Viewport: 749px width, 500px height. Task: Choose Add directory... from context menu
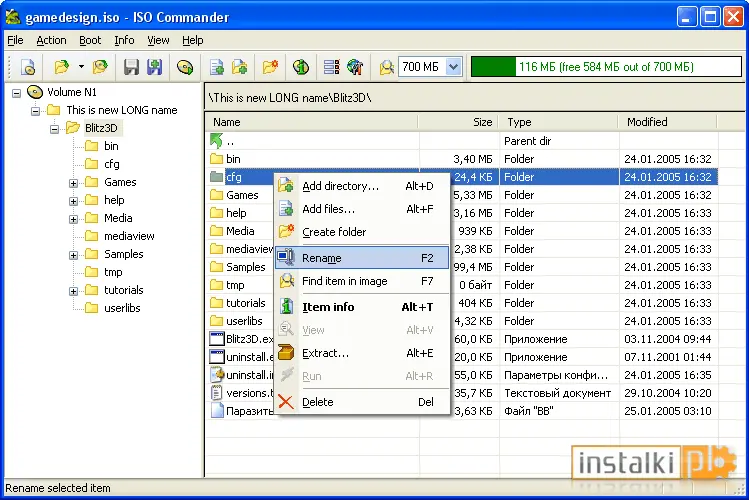362,186
